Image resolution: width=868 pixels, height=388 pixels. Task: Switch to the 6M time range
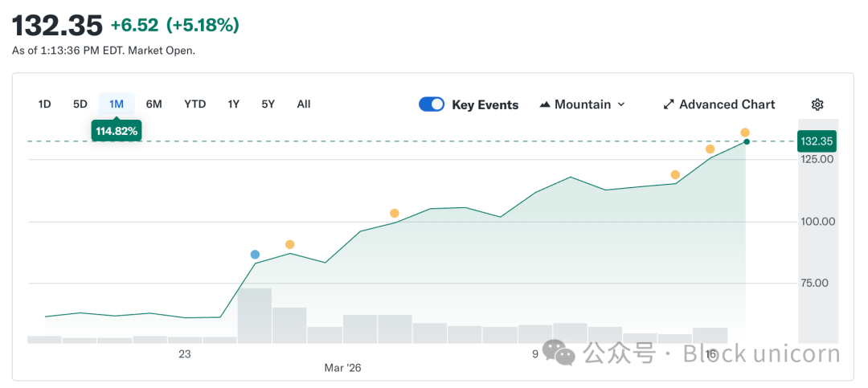[x=154, y=104]
